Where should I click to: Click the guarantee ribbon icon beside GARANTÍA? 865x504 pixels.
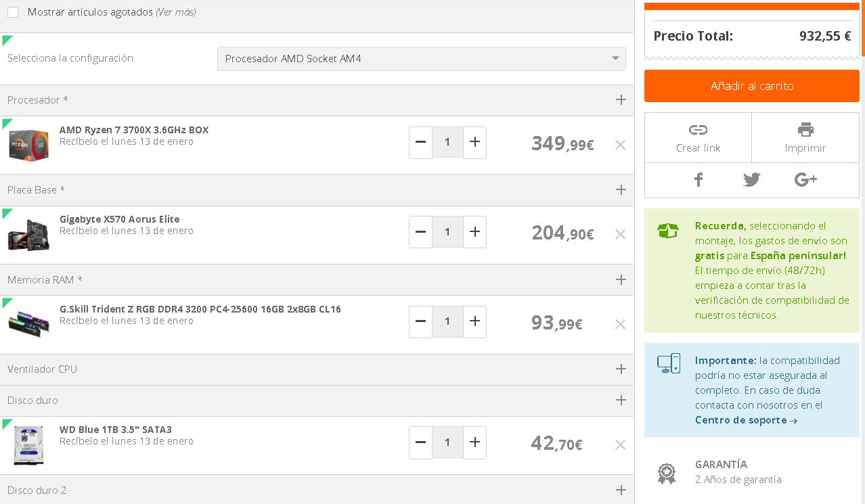click(667, 473)
